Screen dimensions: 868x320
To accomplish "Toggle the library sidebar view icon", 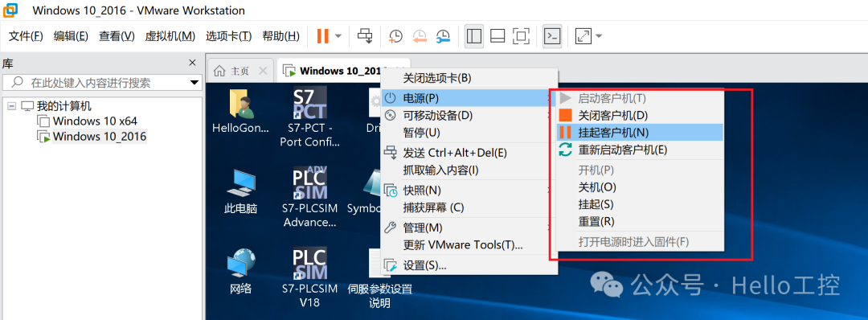I will point(474,36).
